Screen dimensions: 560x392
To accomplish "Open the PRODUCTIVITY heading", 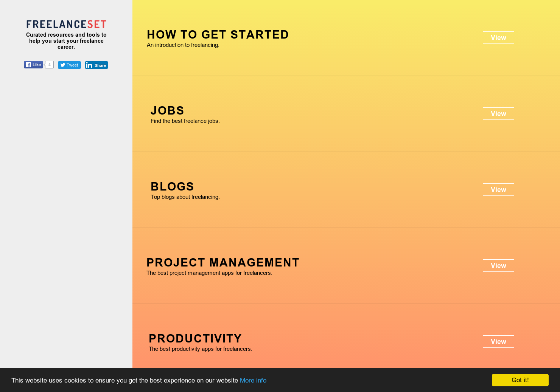I will click(195, 338).
